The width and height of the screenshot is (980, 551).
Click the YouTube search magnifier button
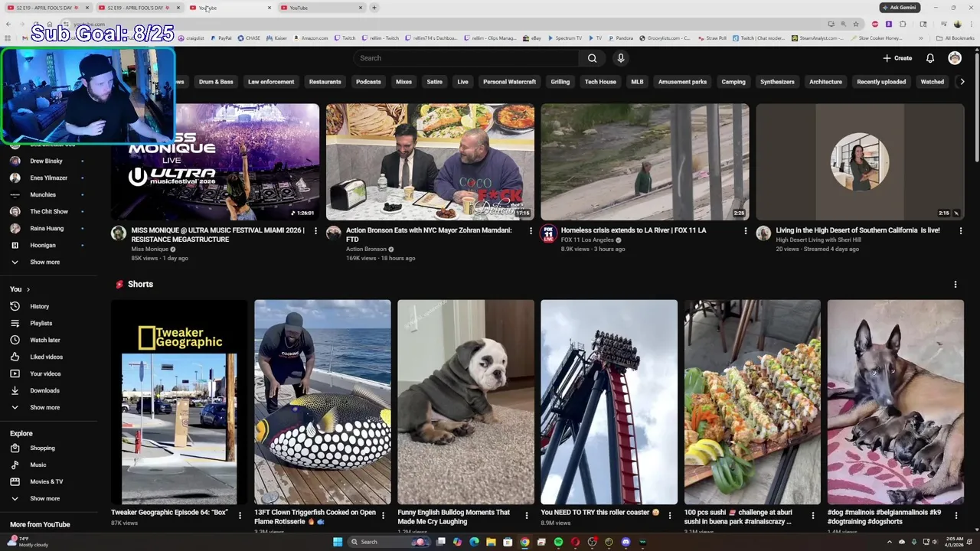pyautogui.click(x=592, y=58)
